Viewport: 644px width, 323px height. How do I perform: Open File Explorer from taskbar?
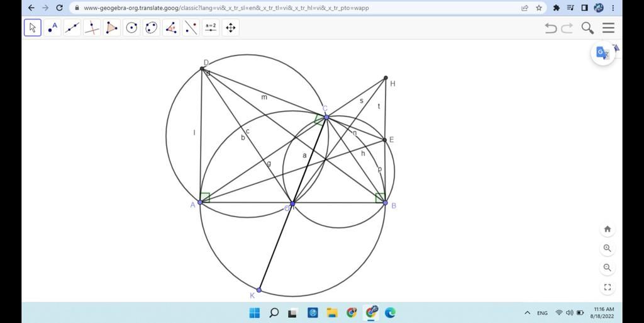[332, 313]
